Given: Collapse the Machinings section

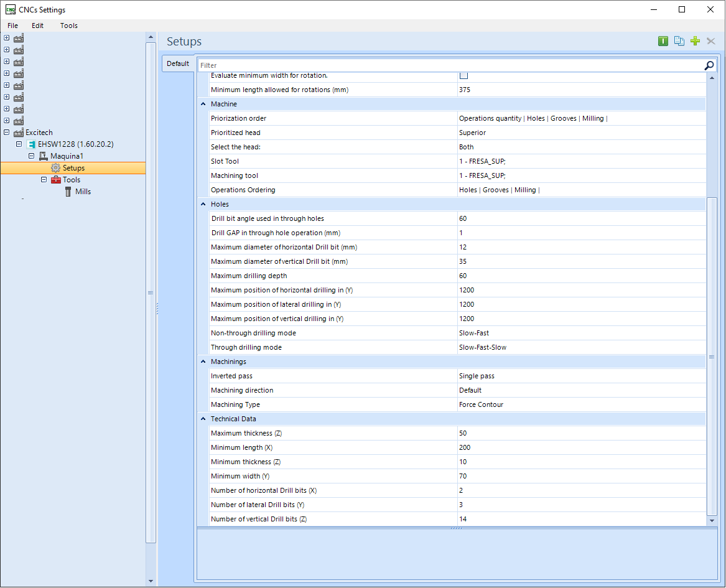Looking at the screenshot, I should [203, 362].
